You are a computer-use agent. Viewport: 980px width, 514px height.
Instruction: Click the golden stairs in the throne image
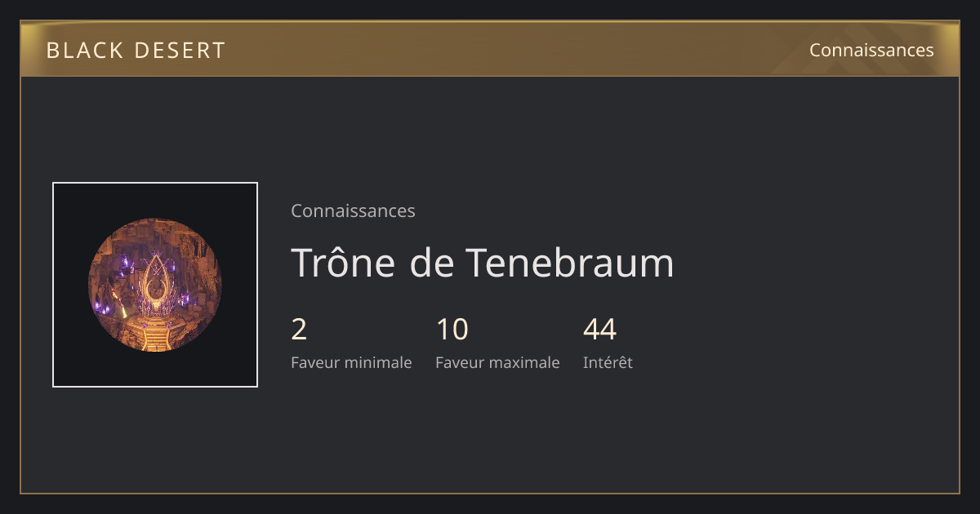[x=154, y=336]
